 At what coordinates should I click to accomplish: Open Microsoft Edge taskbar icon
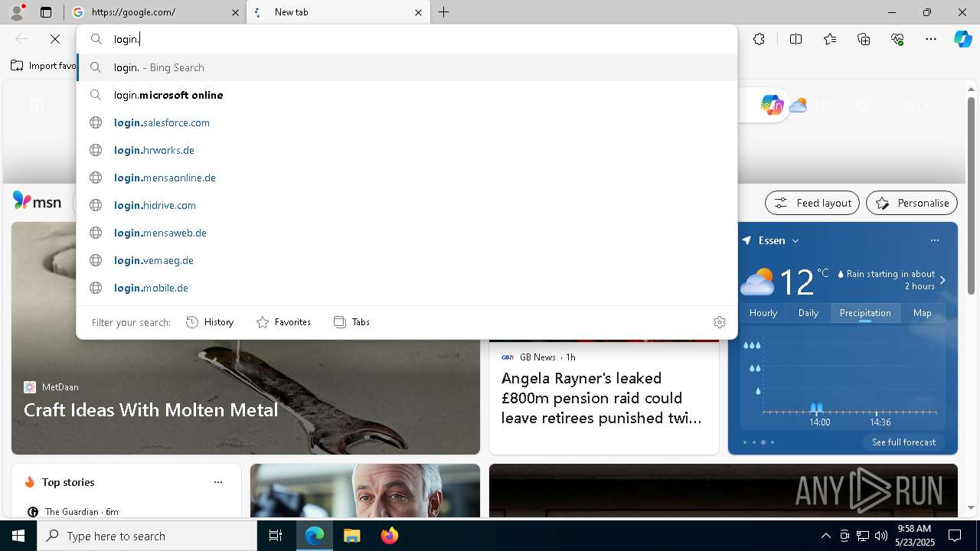click(315, 536)
